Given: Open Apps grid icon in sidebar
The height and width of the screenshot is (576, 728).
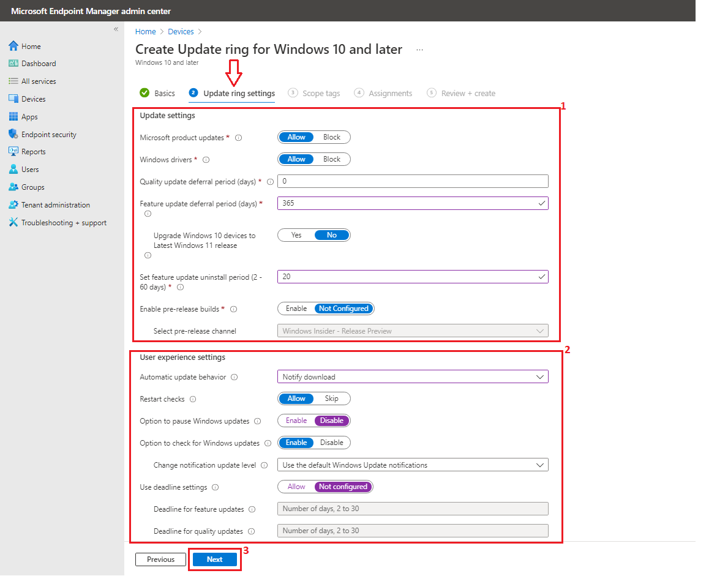Looking at the screenshot, I should [13, 117].
